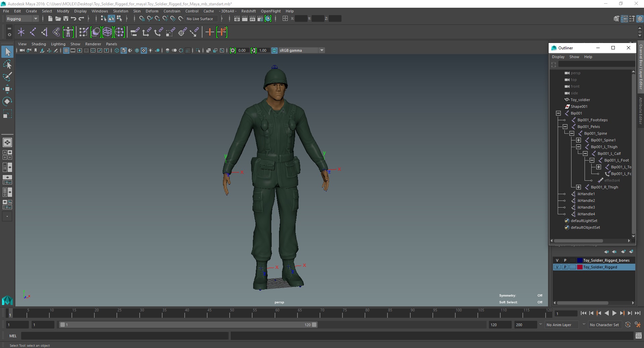Open the Skin menu
Screen dimensions: 644x348
[x=137, y=11]
